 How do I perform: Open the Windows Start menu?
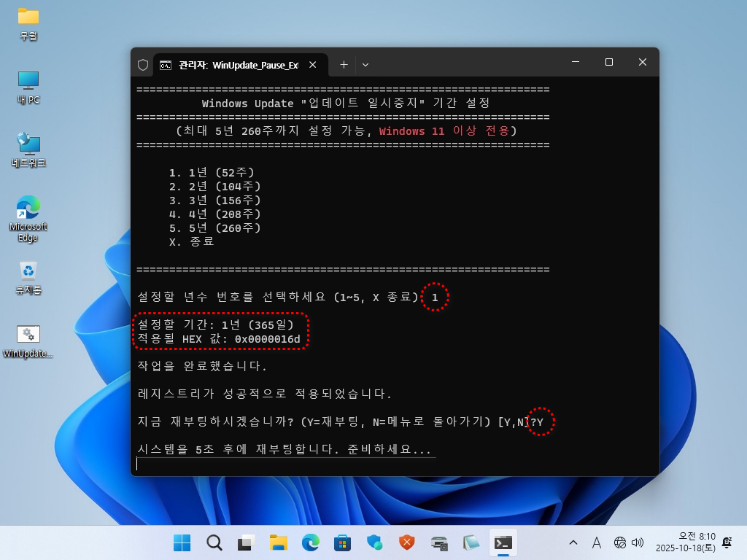[182, 542]
